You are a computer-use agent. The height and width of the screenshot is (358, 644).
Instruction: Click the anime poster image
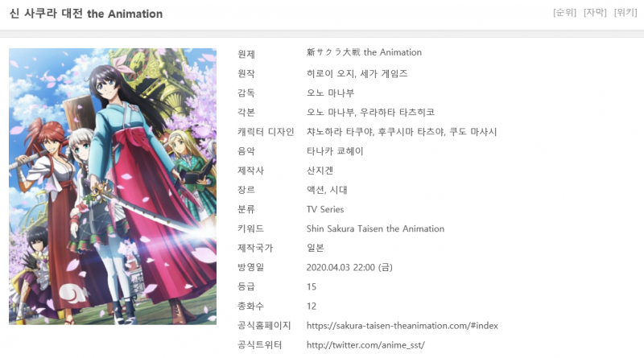point(113,187)
